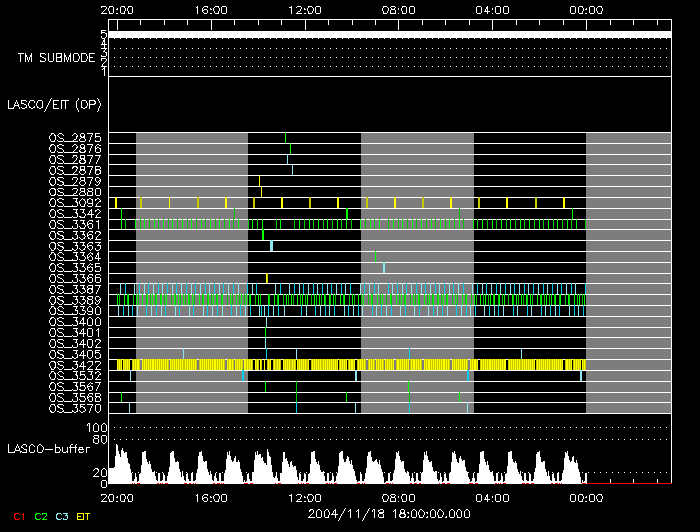Click the 16:00 tick on top axis
700x532 pixels.
[x=211, y=10]
